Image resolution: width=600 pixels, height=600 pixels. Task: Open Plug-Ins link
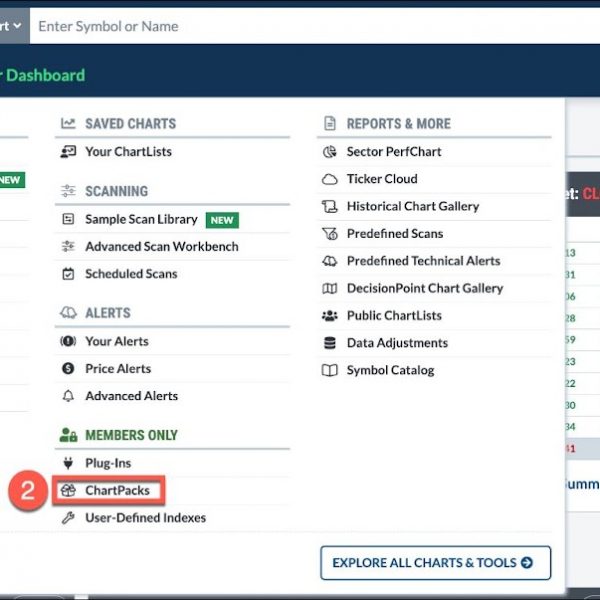tap(108, 463)
